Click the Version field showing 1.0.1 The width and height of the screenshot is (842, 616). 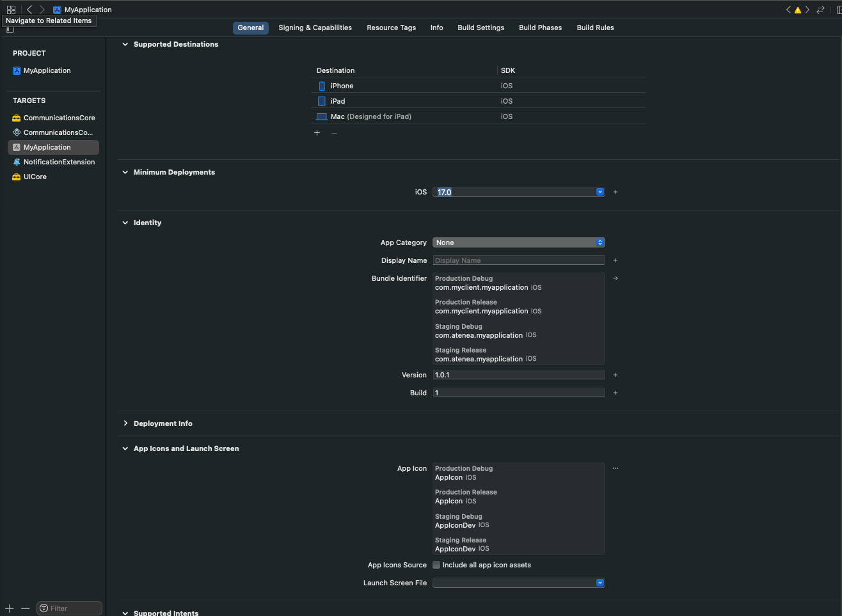519,375
